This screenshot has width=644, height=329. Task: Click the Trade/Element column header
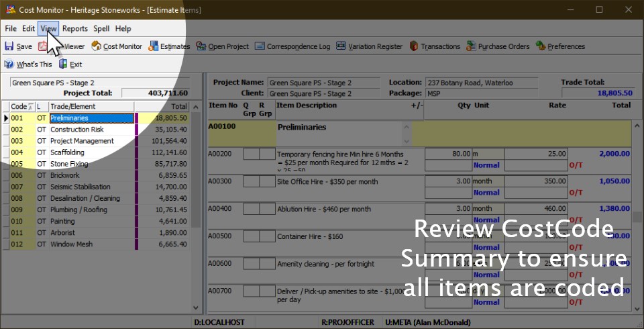(x=92, y=107)
